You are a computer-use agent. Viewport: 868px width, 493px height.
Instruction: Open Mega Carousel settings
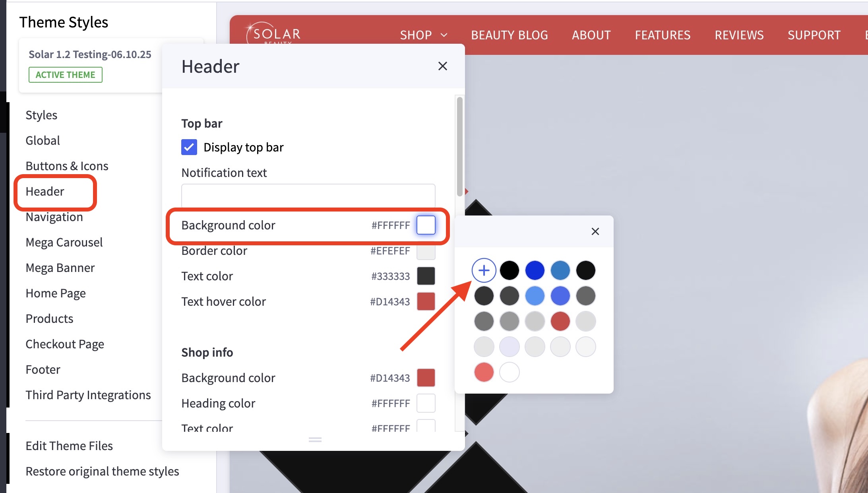(64, 243)
